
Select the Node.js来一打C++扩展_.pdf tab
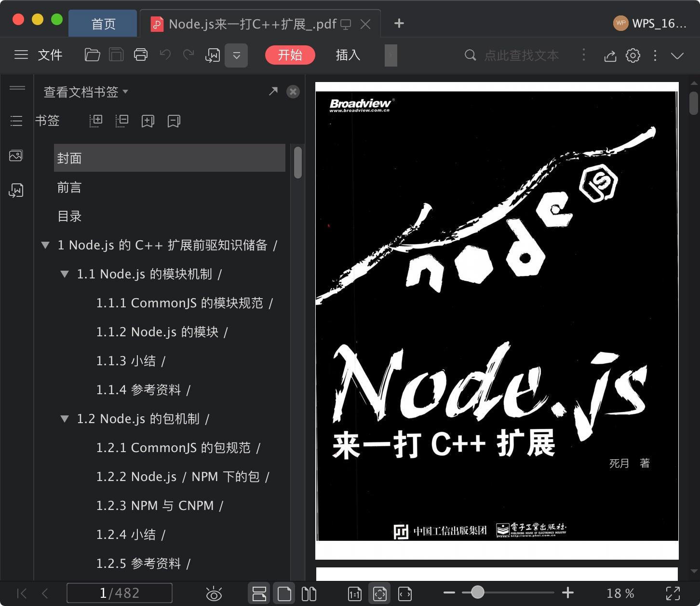pyautogui.click(x=252, y=24)
